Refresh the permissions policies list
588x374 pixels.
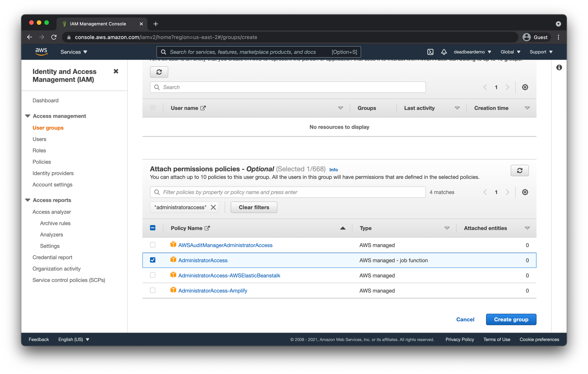(519, 171)
